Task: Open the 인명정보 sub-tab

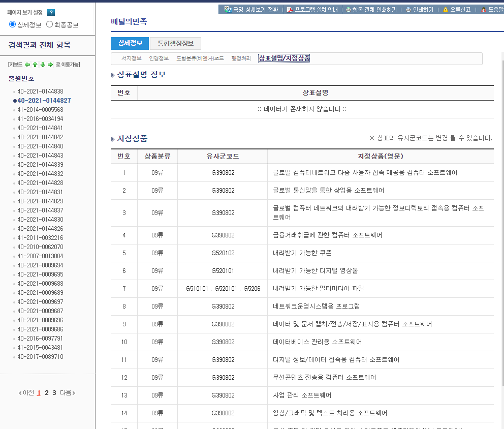Action: tap(159, 58)
